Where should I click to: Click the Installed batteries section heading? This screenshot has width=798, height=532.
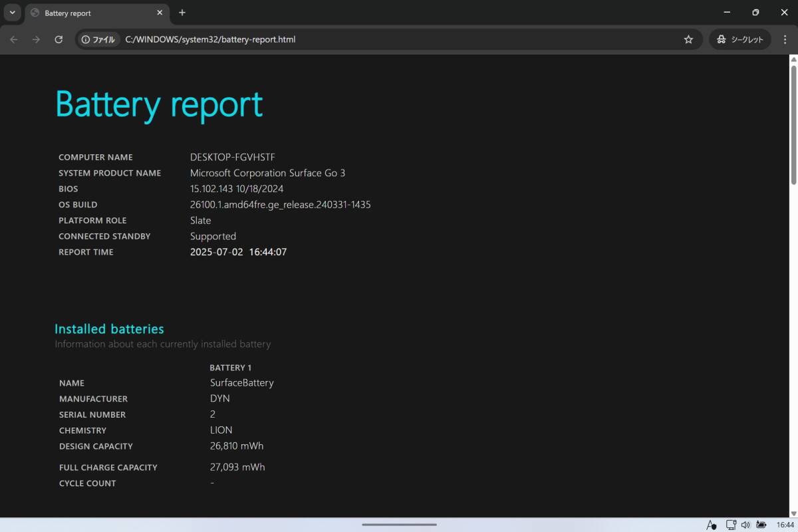click(109, 329)
